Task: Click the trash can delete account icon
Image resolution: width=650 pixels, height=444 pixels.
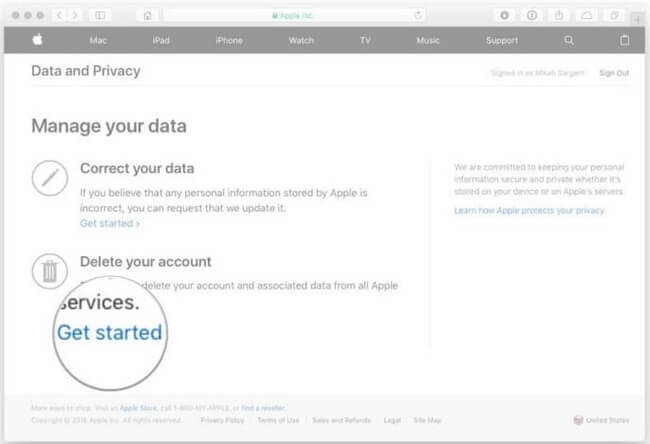Action: coord(50,271)
